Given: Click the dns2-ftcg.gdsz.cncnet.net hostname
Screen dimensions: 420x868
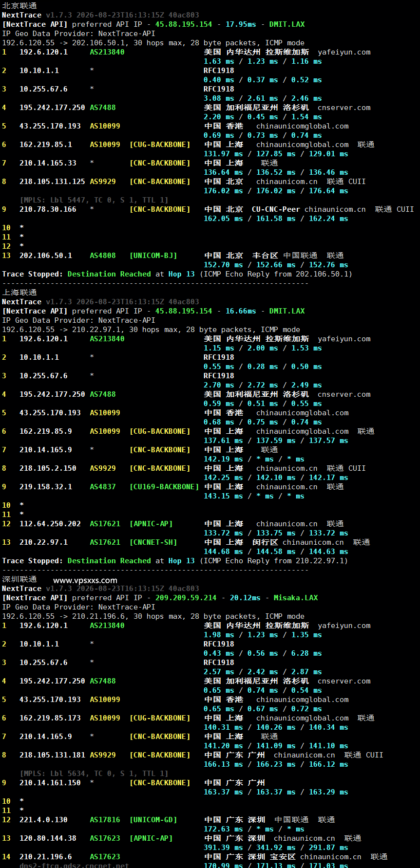Looking at the screenshot, I should (x=74, y=866).
